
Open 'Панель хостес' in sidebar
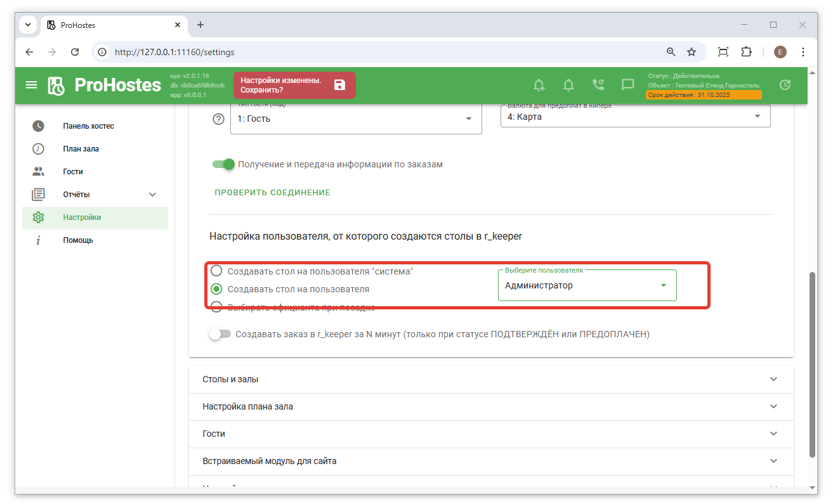tap(88, 126)
